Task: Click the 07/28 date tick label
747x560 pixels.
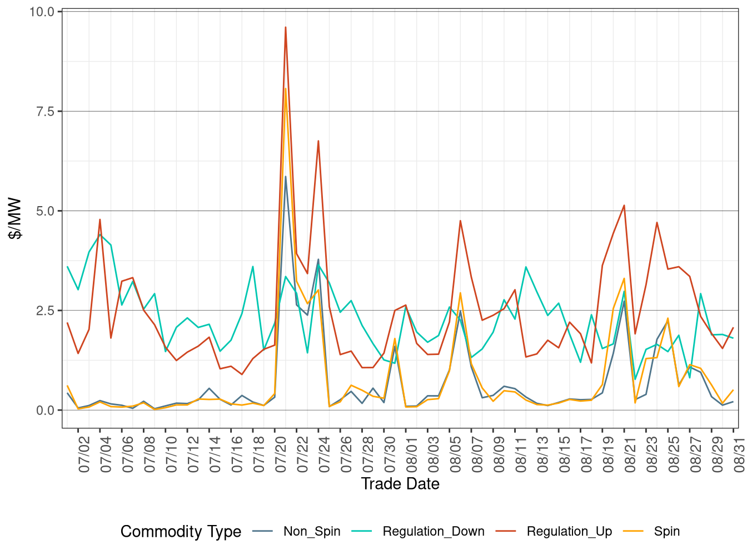Action: [368, 454]
